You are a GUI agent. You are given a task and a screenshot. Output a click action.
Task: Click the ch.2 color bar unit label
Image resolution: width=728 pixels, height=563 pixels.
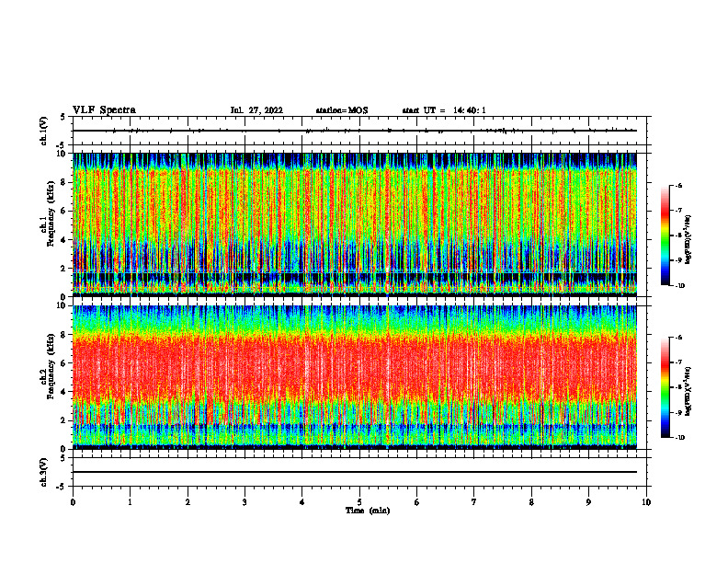688,391
